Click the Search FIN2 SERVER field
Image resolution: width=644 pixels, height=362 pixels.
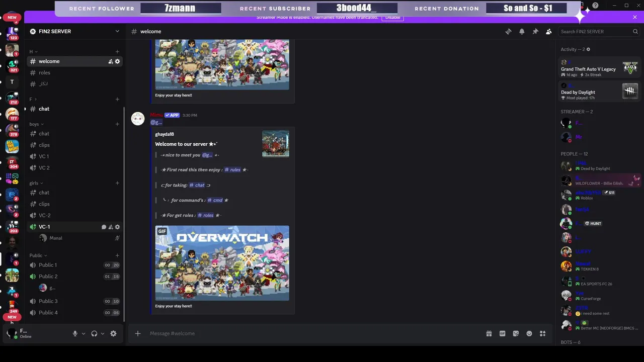pyautogui.click(x=599, y=31)
